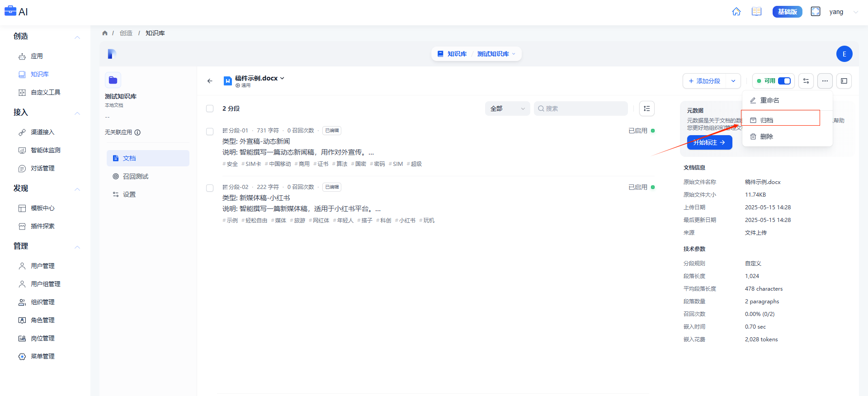Image resolution: width=868 pixels, height=396 pixels.
Task: Open the documentation book icon
Action: (x=756, y=12)
